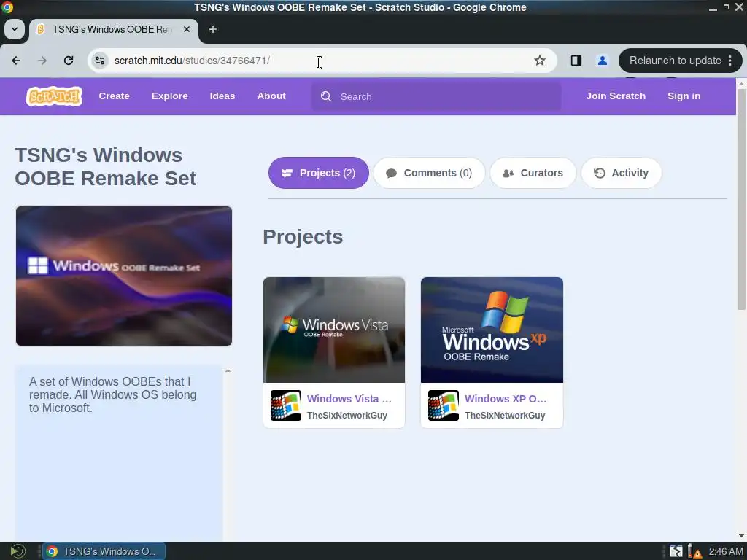Click description box scroll up arrow
The image size is (747, 560).
pos(228,370)
